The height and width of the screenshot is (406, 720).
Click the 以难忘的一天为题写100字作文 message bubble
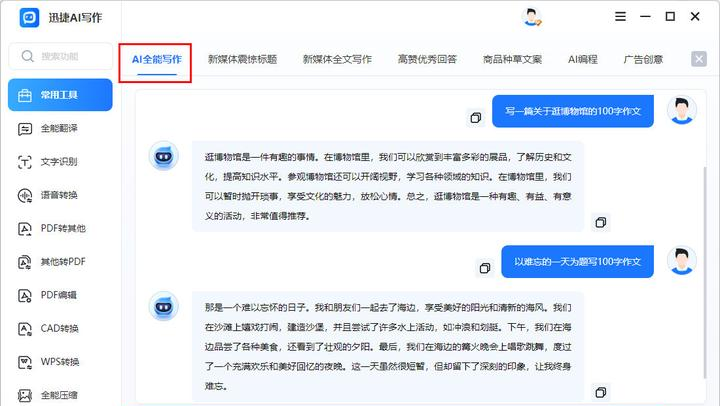coord(578,261)
